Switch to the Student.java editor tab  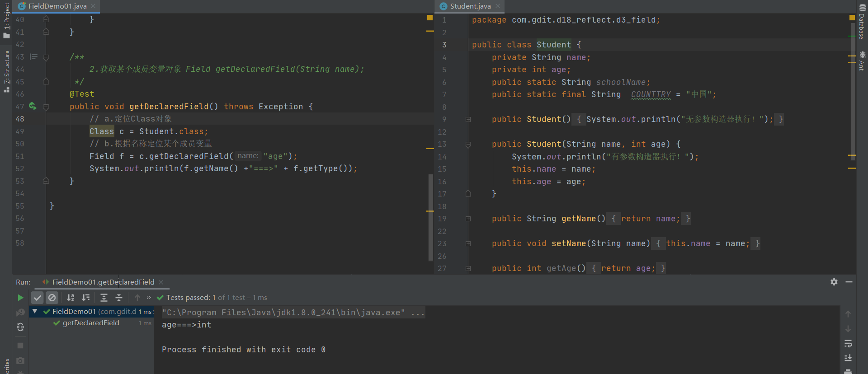(x=470, y=6)
